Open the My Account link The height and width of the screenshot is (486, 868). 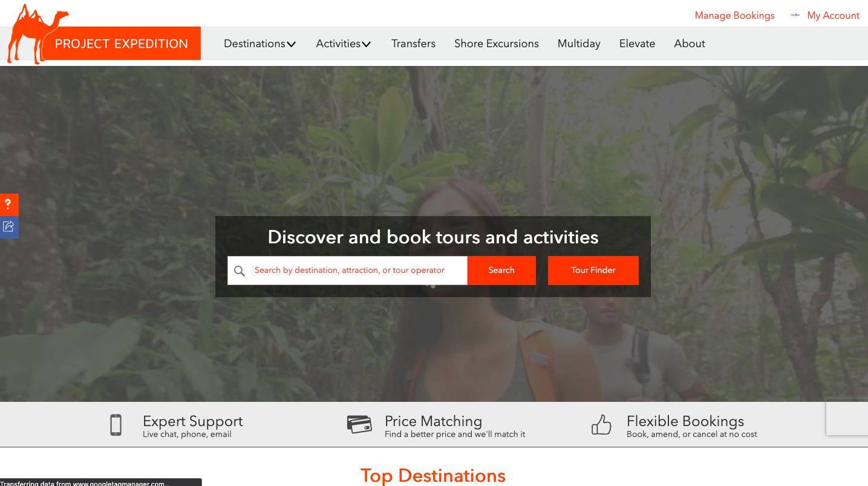point(833,16)
